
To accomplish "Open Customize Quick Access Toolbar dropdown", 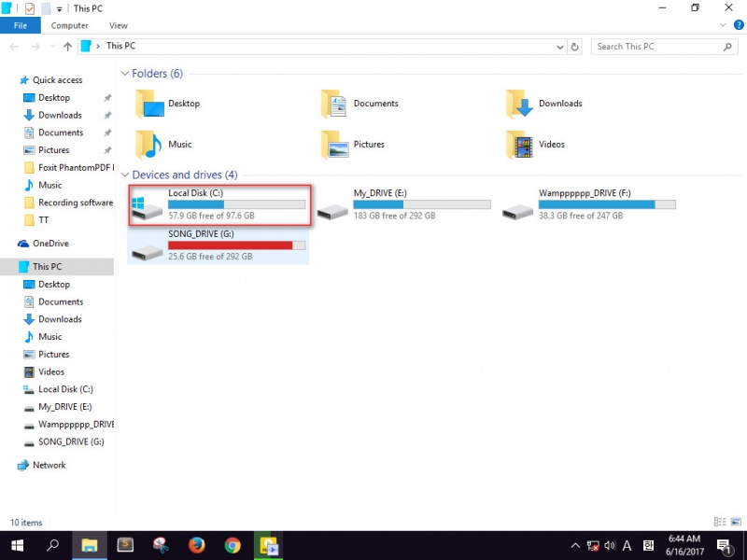I will (60, 9).
